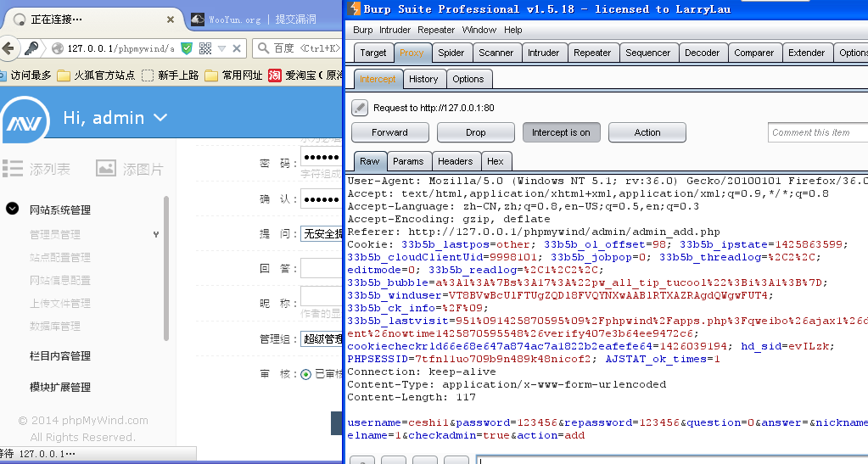Click the 添图片 image icon
The height and width of the screenshot is (464, 868).
pyautogui.click(x=106, y=168)
